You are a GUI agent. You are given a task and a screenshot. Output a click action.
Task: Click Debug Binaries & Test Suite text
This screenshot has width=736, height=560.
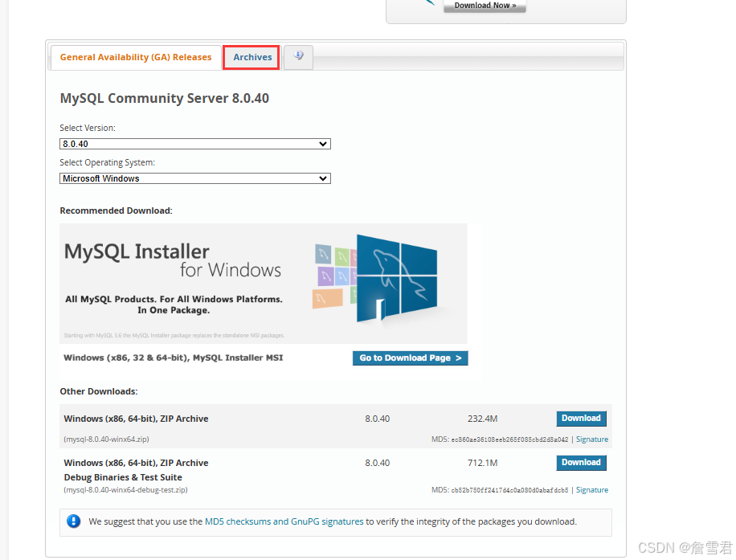pyautogui.click(x=123, y=477)
